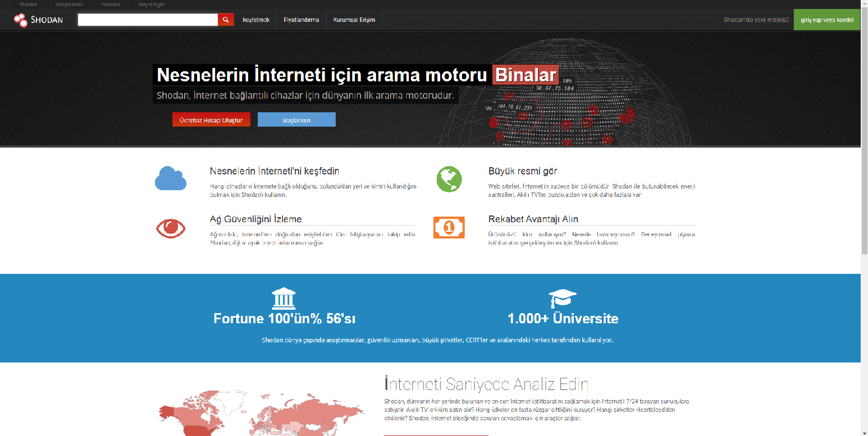Screen dimensions: 868x436
Task: Click the '1.000+ Üniversite' statistic
Action: [x=563, y=319]
